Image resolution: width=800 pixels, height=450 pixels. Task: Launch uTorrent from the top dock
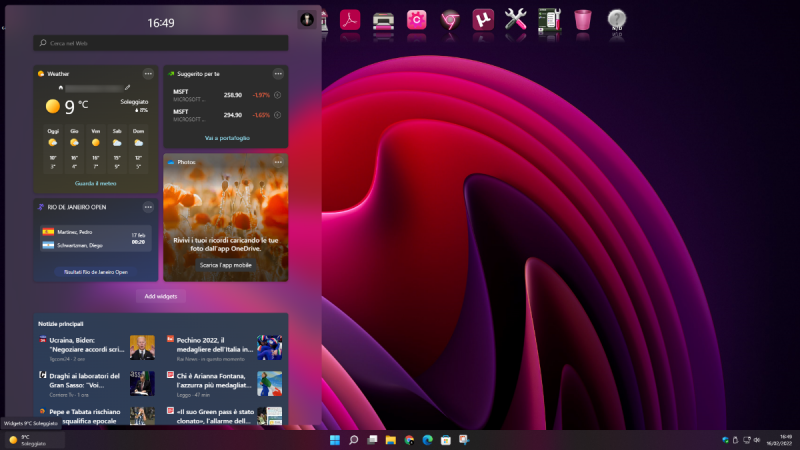click(x=483, y=19)
